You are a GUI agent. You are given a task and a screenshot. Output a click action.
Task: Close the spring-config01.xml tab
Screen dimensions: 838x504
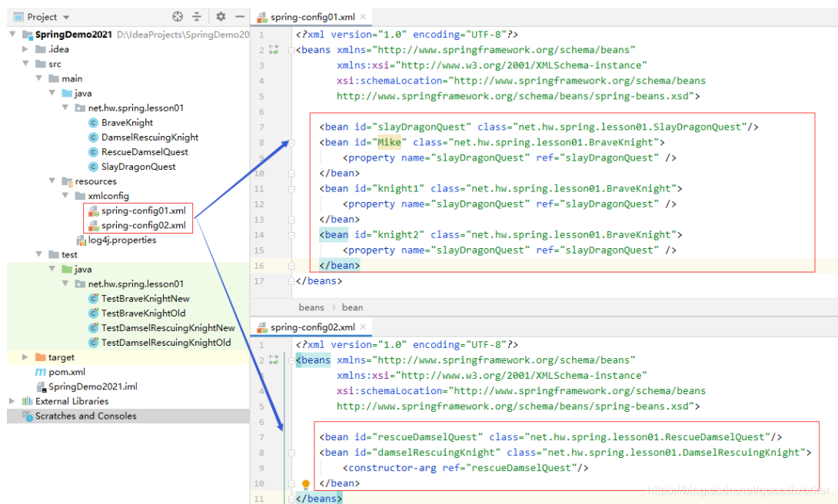pyautogui.click(x=363, y=17)
